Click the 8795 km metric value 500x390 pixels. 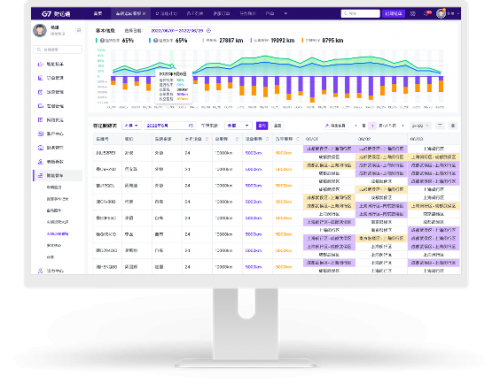click(333, 40)
